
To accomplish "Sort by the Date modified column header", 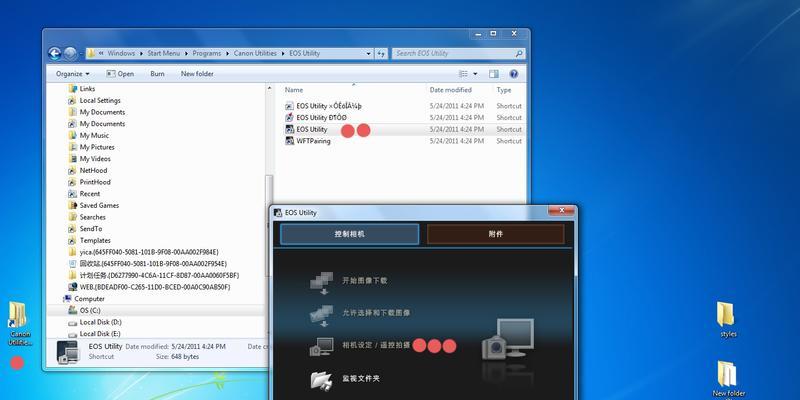I will (x=451, y=90).
